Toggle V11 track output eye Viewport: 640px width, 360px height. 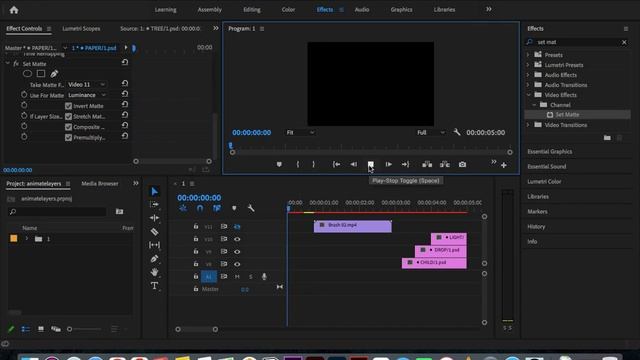click(237, 227)
